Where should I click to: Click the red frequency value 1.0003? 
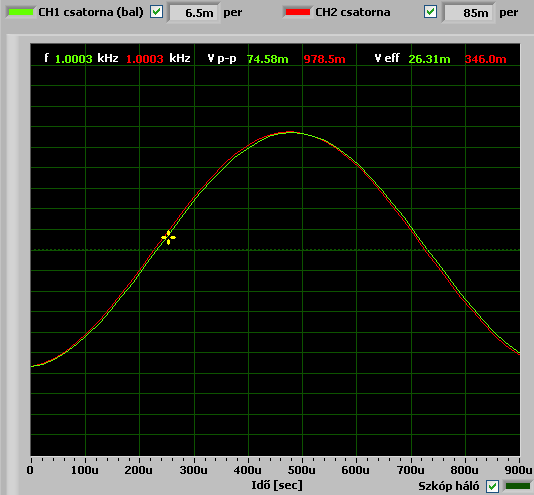coord(145,59)
